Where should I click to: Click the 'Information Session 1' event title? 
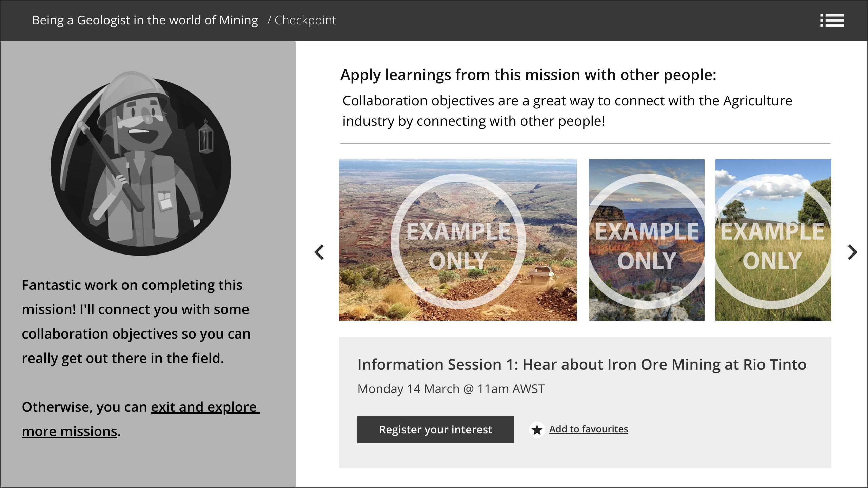coord(582,365)
